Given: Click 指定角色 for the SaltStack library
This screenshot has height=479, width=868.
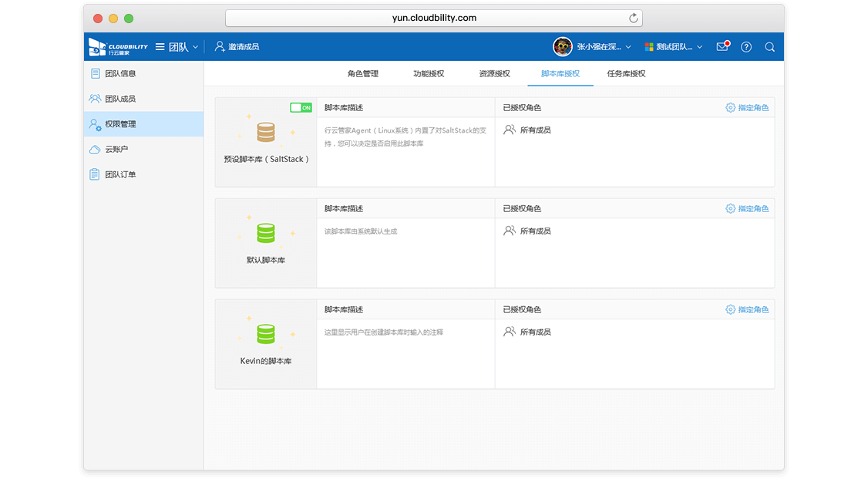Looking at the screenshot, I should [x=747, y=108].
